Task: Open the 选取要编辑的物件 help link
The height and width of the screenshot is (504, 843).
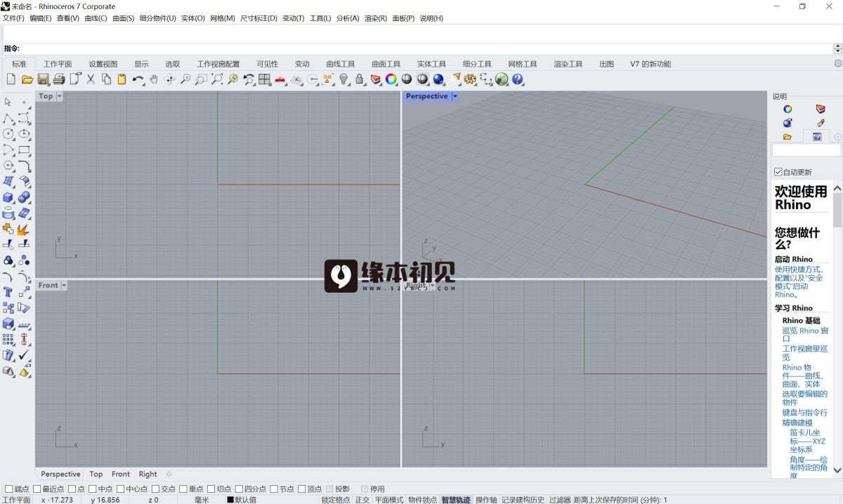Action: click(805, 398)
